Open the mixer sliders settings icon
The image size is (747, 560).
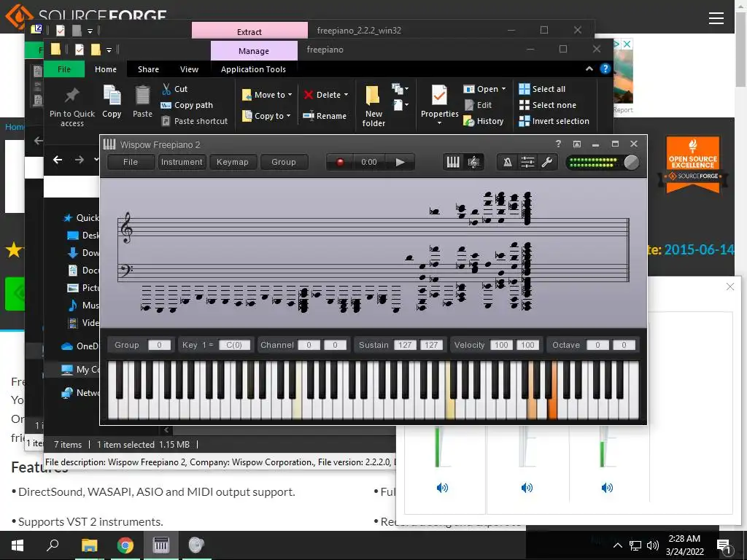pyautogui.click(x=527, y=163)
